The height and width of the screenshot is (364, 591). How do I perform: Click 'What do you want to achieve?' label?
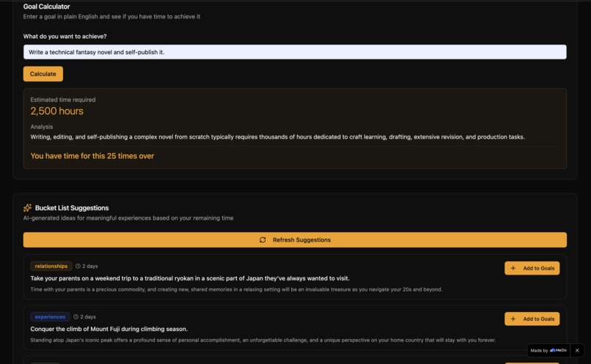pyautogui.click(x=65, y=37)
